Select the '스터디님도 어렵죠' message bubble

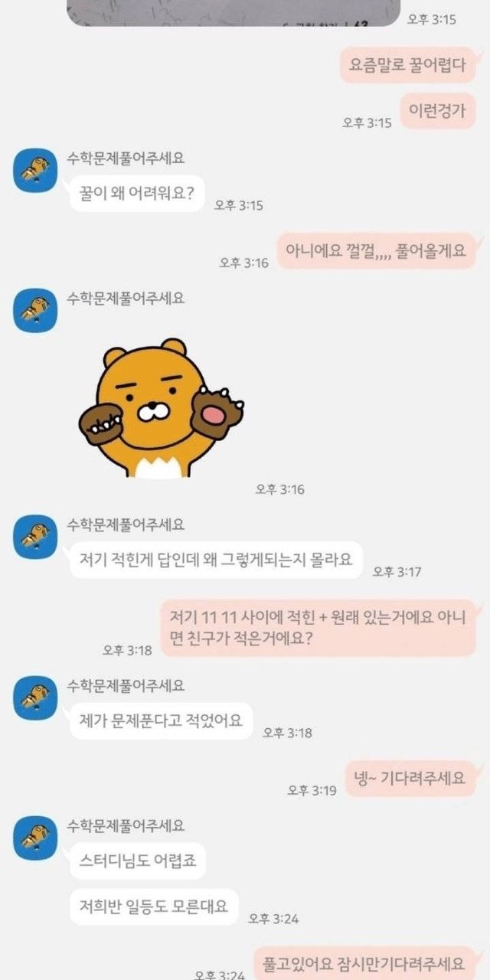coord(138,861)
